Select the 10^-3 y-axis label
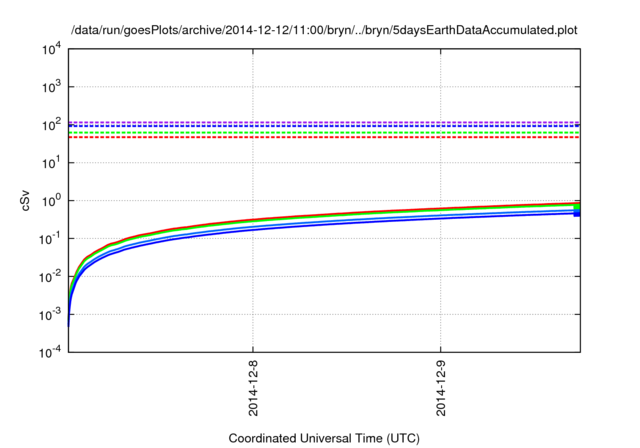Image resolution: width=640 pixels, height=448 pixels. click(50, 315)
